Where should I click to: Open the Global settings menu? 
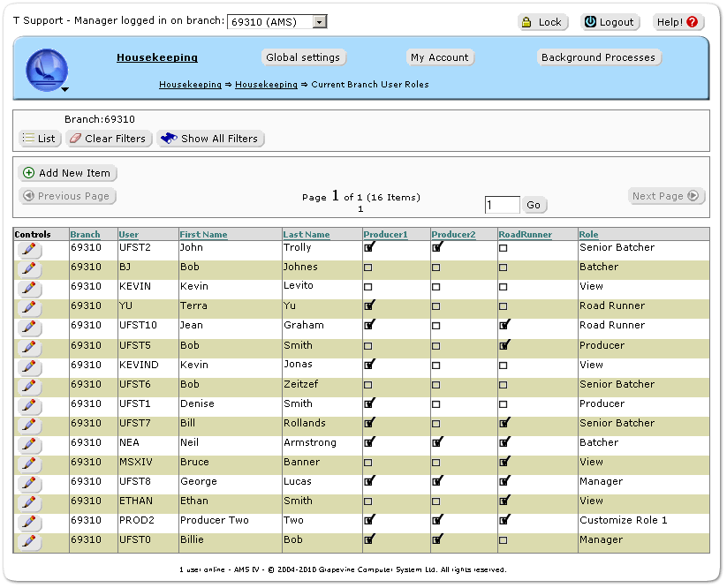pyautogui.click(x=303, y=57)
